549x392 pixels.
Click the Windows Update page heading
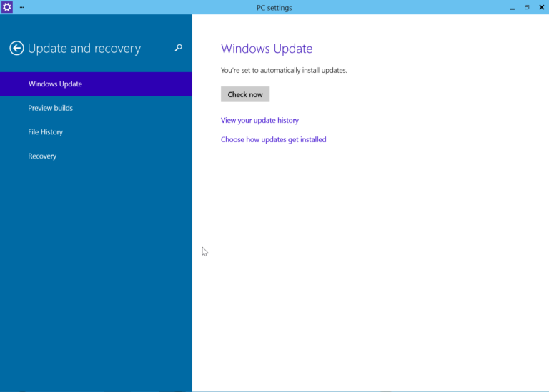(x=267, y=49)
